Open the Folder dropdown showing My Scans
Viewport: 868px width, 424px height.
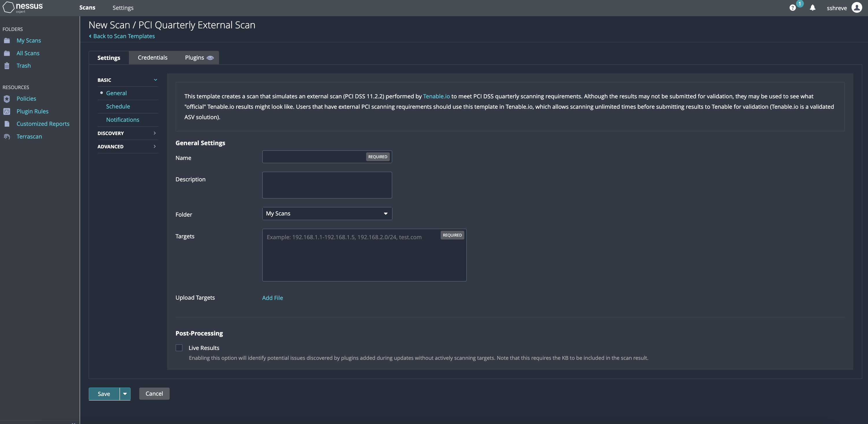327,213
